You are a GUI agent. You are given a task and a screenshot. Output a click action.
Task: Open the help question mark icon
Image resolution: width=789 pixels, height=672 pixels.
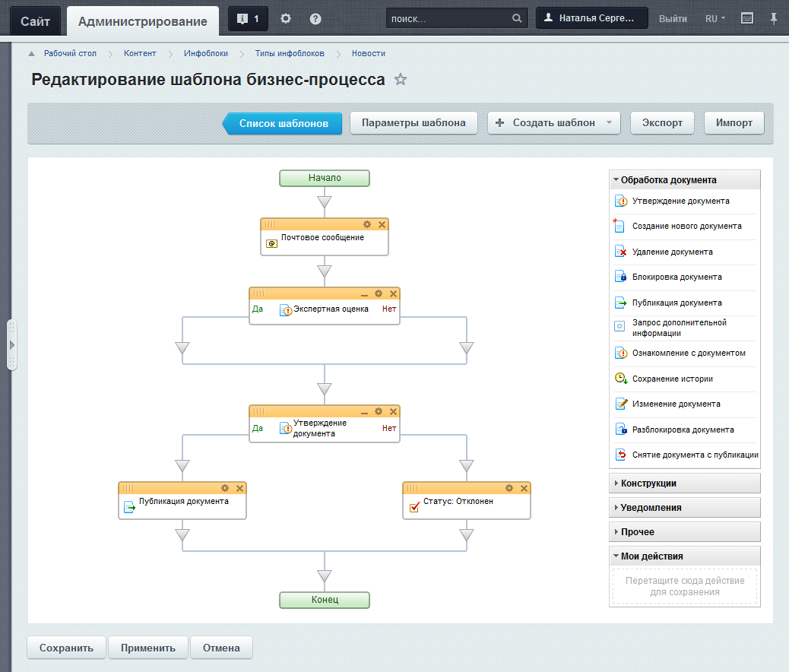click(315, 19)
